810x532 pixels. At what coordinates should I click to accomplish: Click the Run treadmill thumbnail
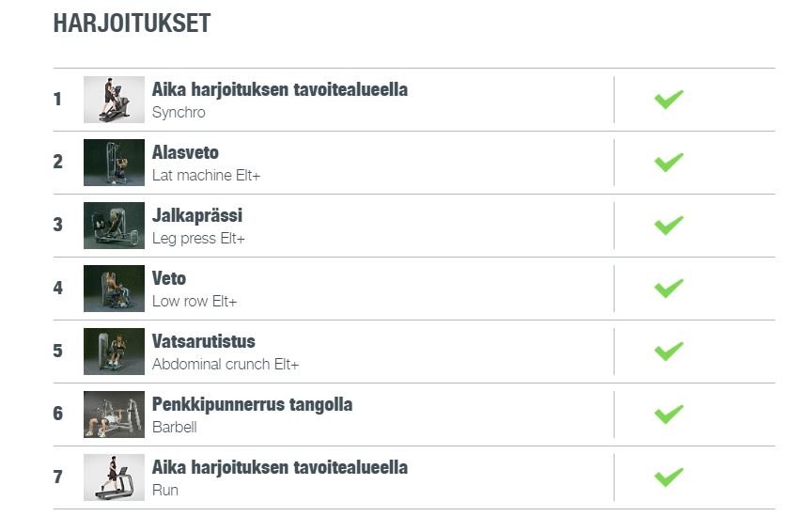click(114, 477)
